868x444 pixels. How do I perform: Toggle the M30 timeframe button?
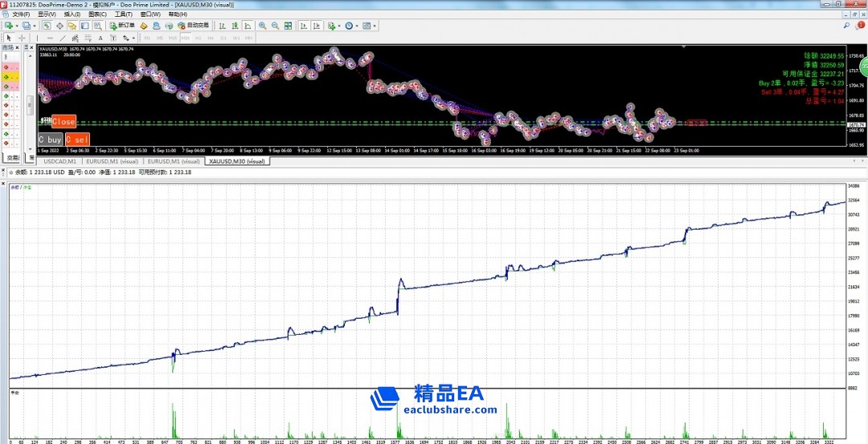pos(186,38)
